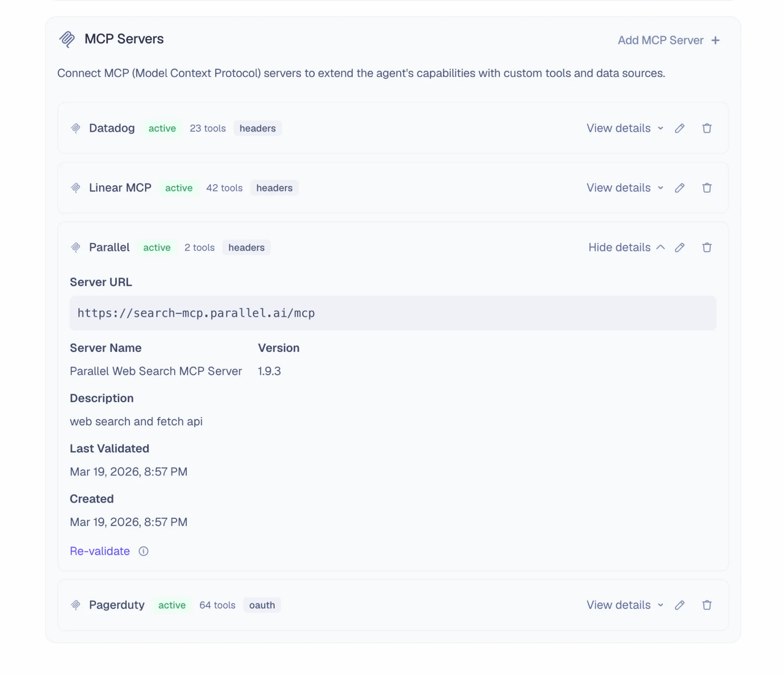Delete the Pagerduty server using the trash icon

[707, 605]
